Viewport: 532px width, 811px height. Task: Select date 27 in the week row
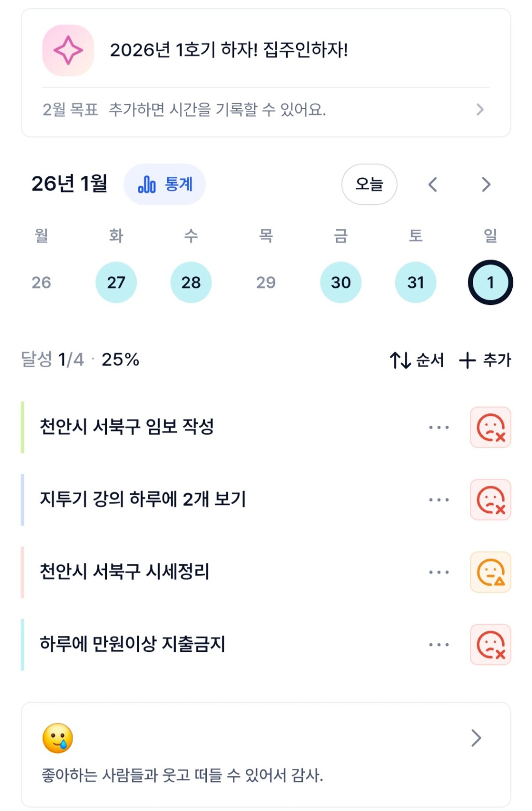[x=116, y=282]
